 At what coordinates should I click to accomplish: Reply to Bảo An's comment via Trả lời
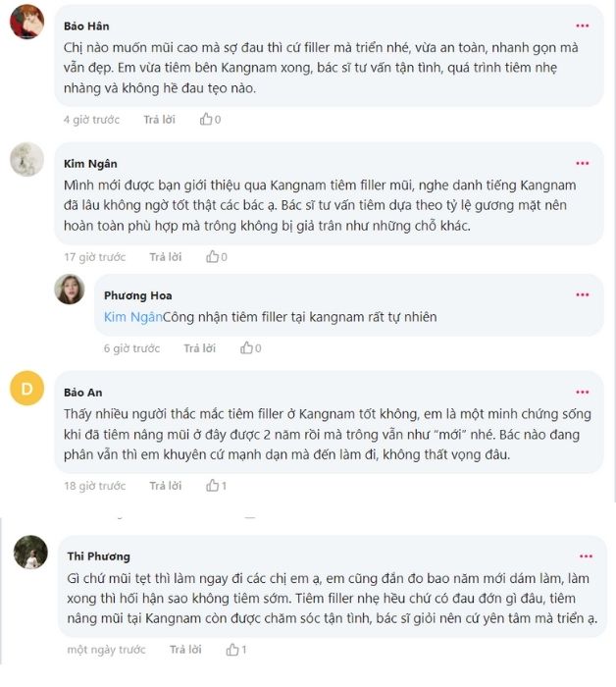pos(165,486)
